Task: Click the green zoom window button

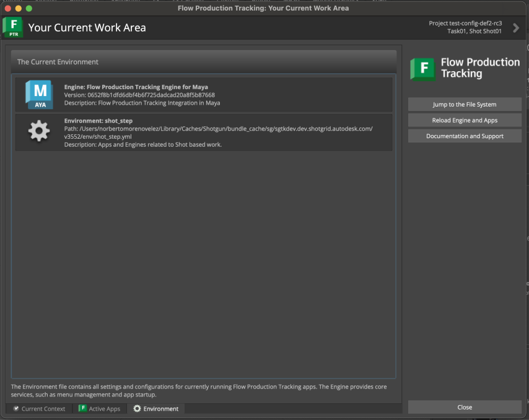Action: 29,8
